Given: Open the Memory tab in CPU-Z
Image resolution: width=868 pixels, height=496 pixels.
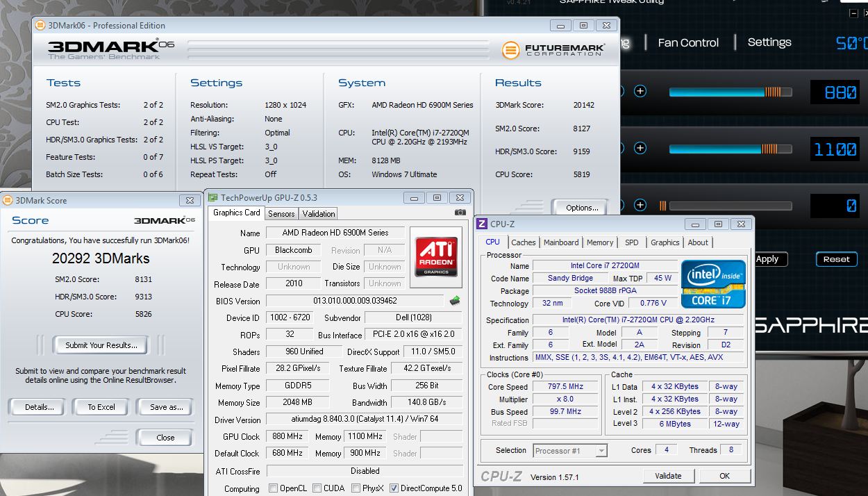Looking at the screenshot, I should point(600,242).
